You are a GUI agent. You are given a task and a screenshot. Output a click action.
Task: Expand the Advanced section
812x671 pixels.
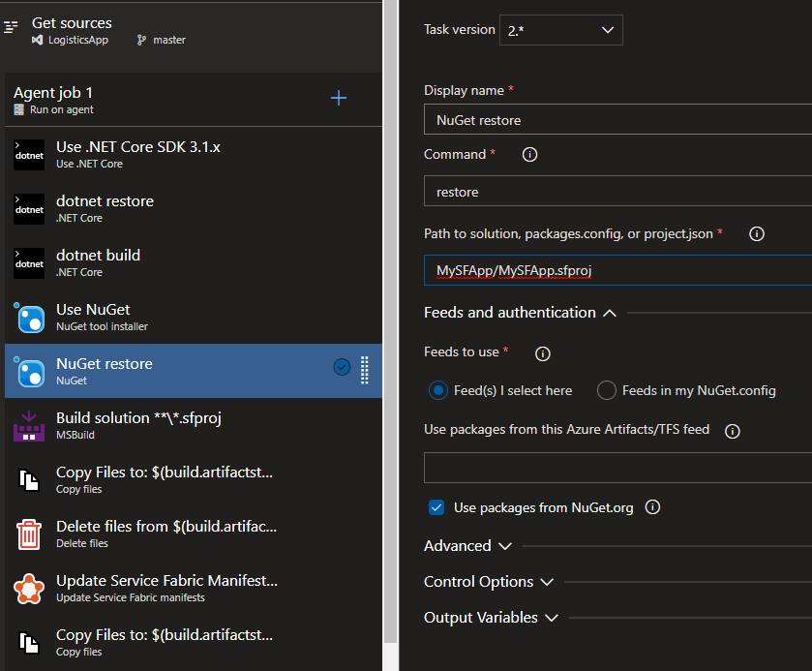pos(468,546)
